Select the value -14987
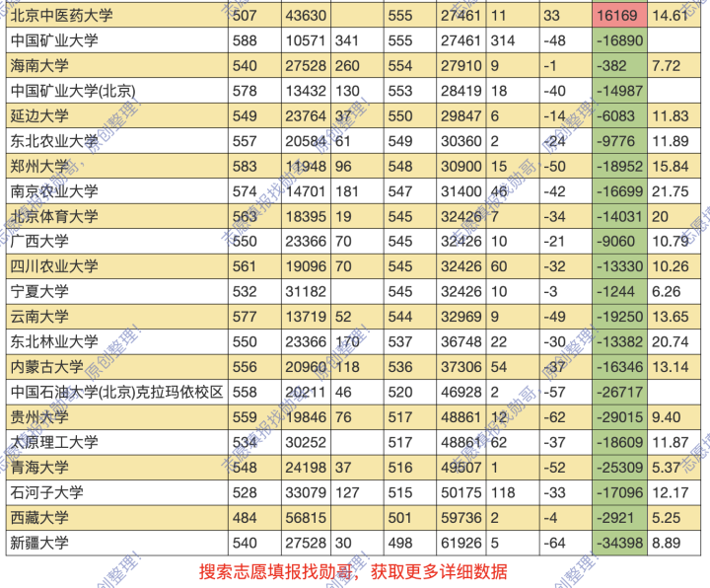Viewport: 710px width, 588px height. coord(619,91)
